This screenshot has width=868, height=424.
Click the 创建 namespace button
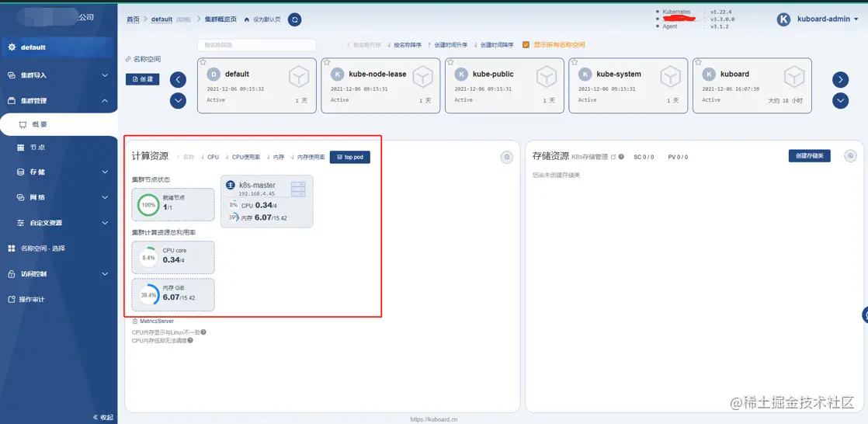pyautogui.click(x=142, y=79)
